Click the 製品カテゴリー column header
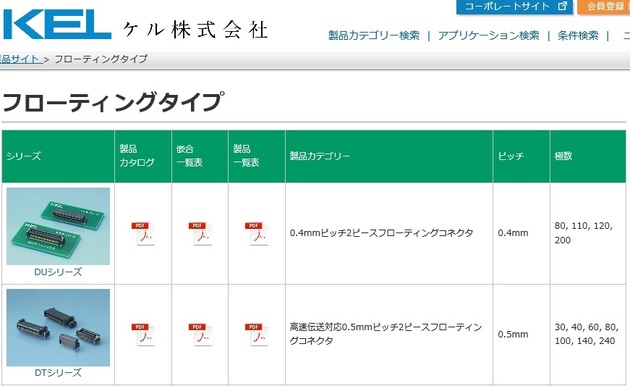The width and height of the screenshot is (630, 386). pyautogui.click(x=389, y=156)
